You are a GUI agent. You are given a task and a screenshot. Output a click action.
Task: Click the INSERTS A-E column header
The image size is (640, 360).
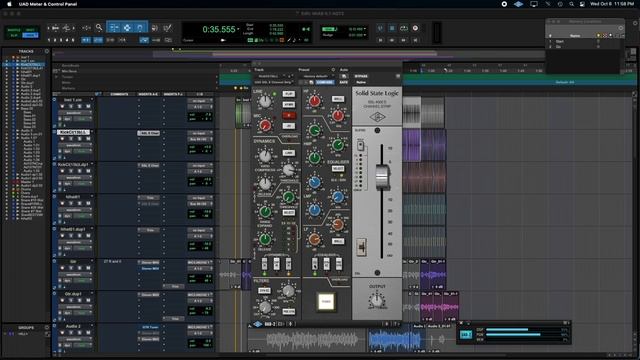click(148, 94)
